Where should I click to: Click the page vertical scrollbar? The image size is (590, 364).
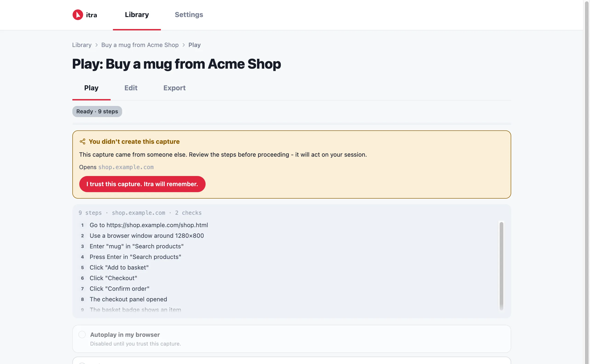pyautogui.click(x=587, y=182)
